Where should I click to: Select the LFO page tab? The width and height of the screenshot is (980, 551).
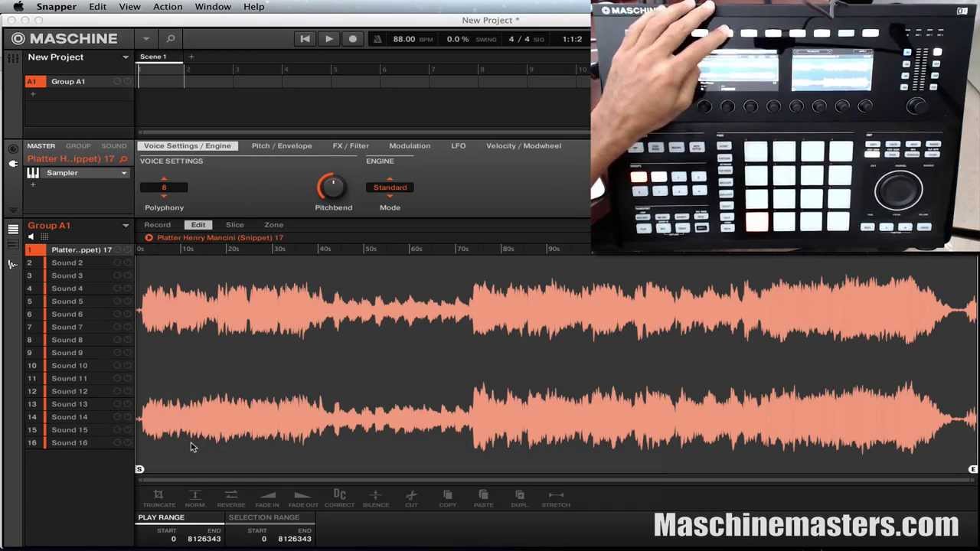coord(458,146)
